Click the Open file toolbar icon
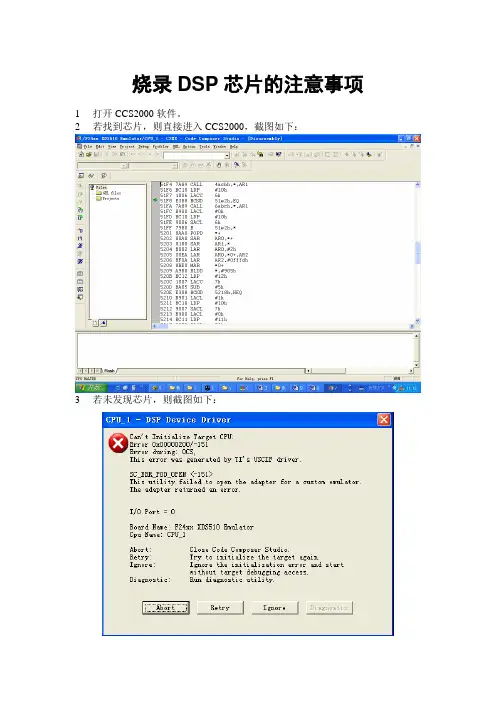 click(89, 154)
